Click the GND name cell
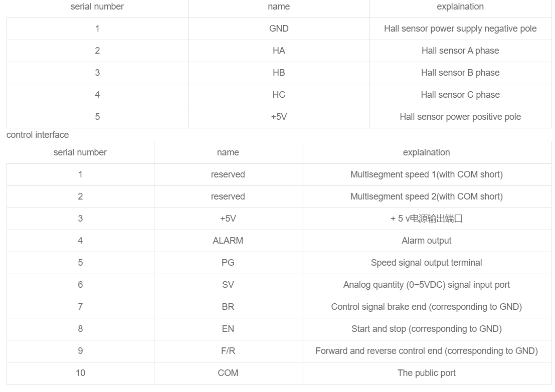This screenshot has width=555, height=392. click(279, 29)
